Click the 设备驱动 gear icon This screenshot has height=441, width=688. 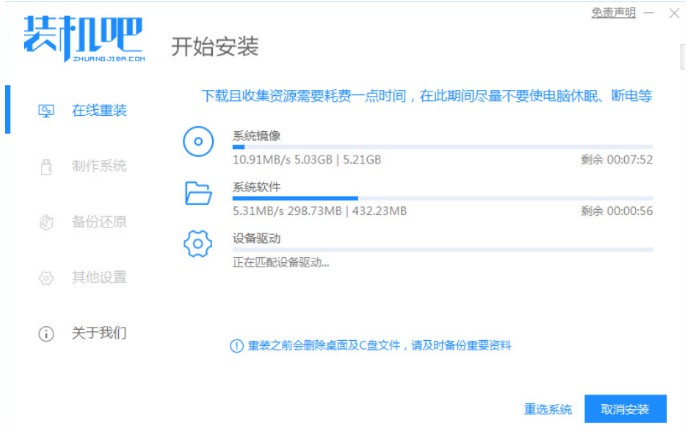(199, 244)
